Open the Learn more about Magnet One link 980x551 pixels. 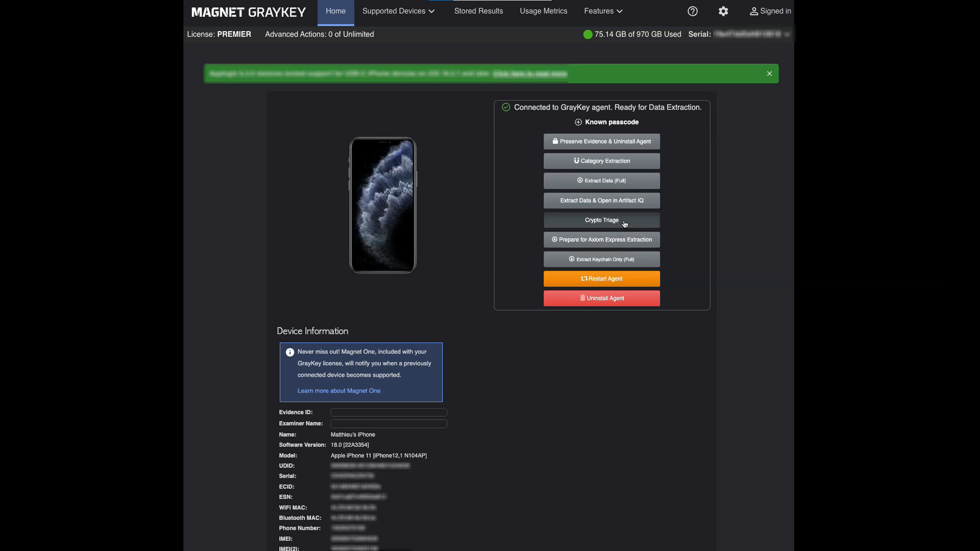339,391
